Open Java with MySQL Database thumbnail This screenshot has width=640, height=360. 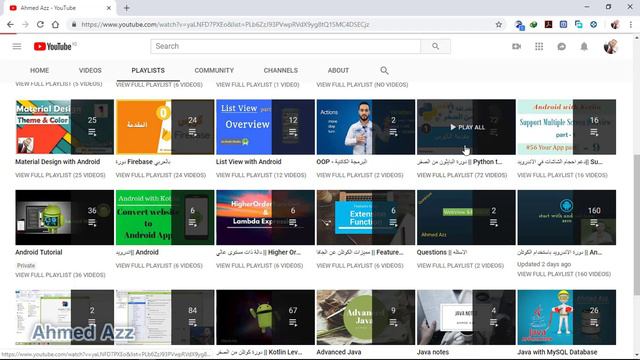(567, 317)
